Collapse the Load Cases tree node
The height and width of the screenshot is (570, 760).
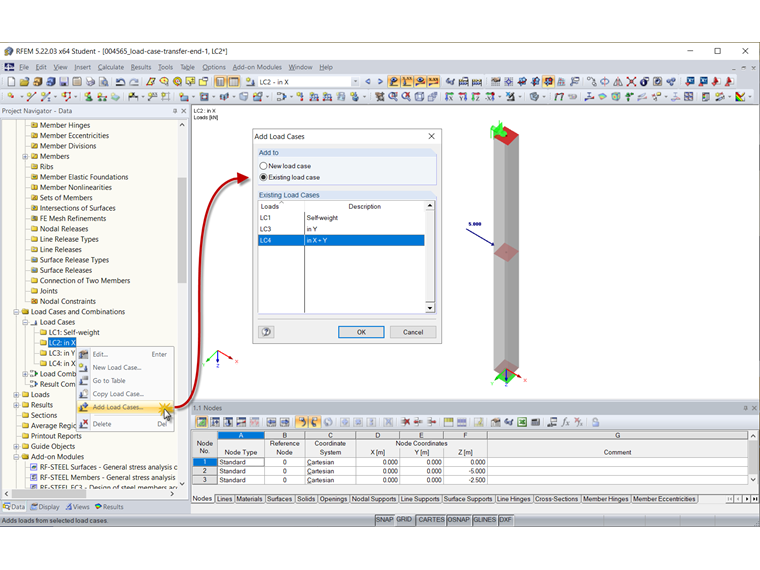point(25,322)
